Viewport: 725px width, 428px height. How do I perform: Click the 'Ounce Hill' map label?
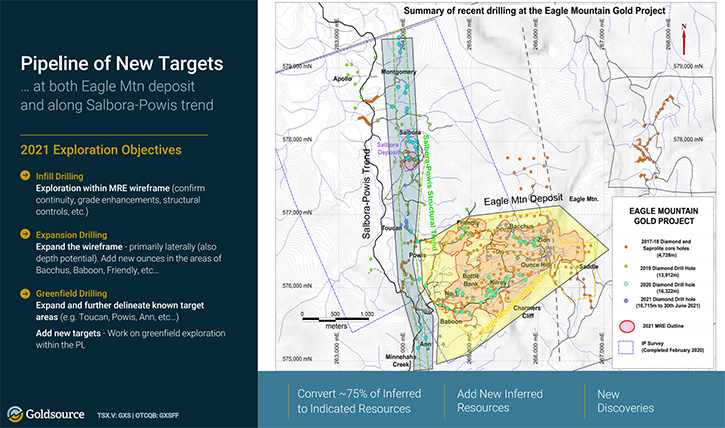pyautogui.click(x=535, y=264)
